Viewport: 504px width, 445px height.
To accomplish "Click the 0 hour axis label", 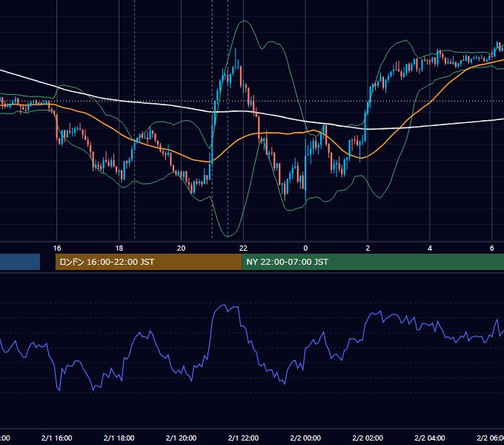I will [305, 248].
